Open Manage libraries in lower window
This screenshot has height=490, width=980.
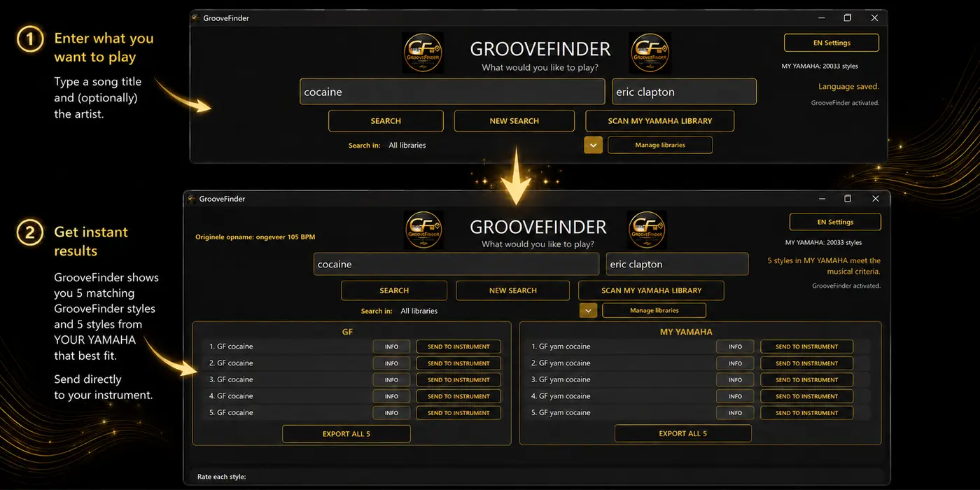[x=654, y=310]
